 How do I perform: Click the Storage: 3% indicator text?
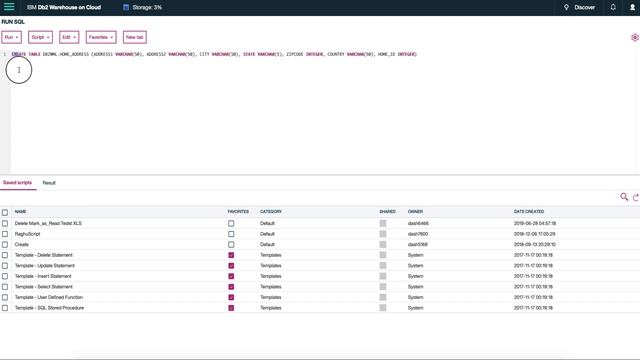147,7
